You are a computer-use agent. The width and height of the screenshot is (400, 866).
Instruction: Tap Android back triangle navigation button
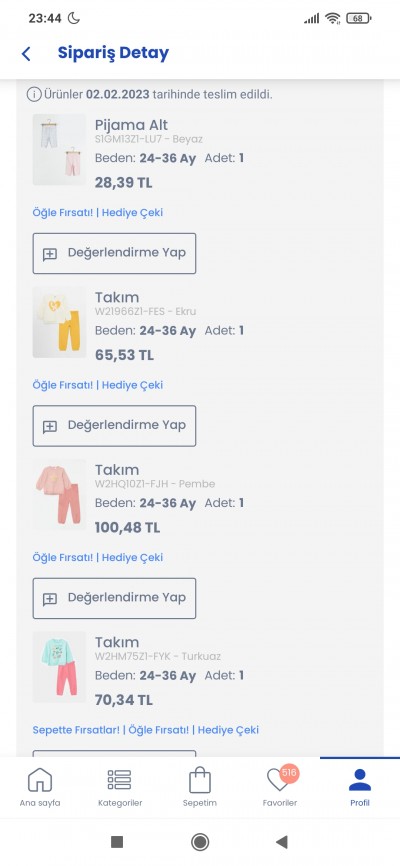(282, 842)
